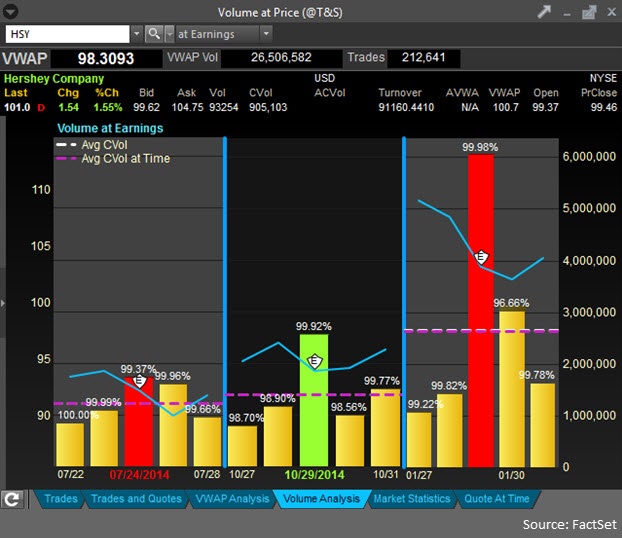Click the detach window icon
Viewport: 622px width, 538px height.
[x=589, y=12]
